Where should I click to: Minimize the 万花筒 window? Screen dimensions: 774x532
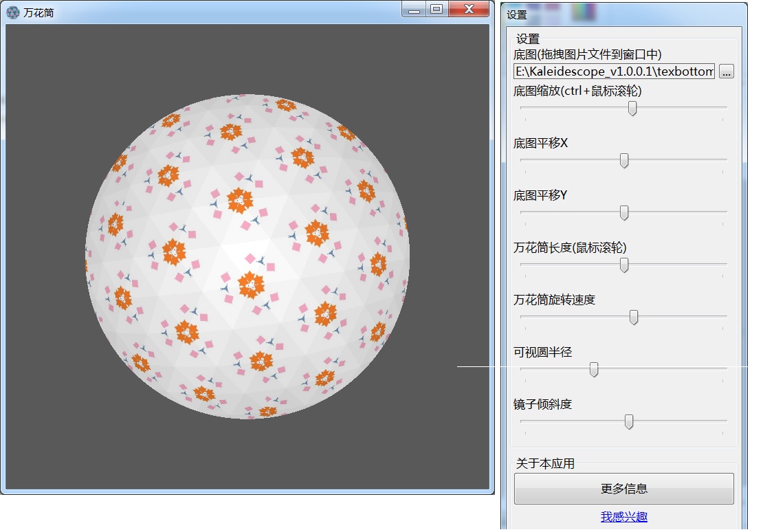tap(414, 9)
